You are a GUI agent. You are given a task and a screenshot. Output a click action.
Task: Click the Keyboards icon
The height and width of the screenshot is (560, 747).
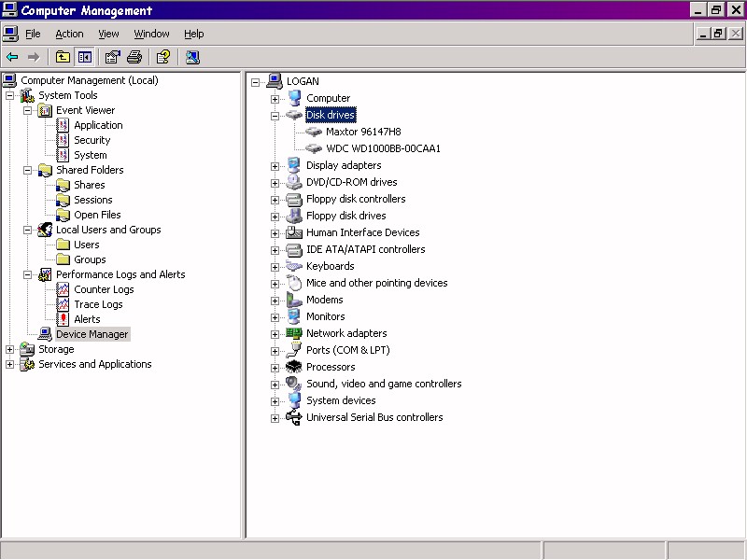pos(294,266)
